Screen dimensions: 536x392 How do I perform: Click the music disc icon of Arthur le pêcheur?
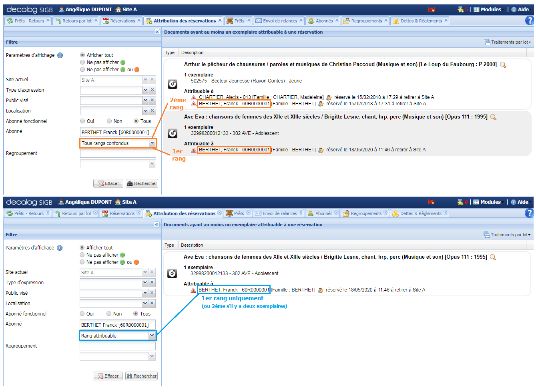point(173,84)
